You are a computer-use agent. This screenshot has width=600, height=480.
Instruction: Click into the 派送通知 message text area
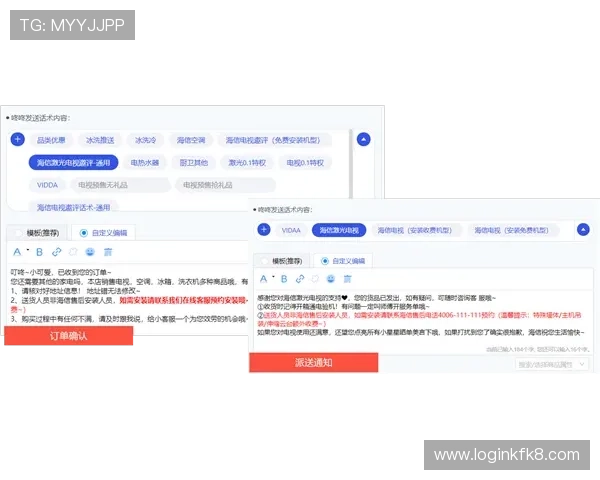pyautogui.click(x=422, y=320)
